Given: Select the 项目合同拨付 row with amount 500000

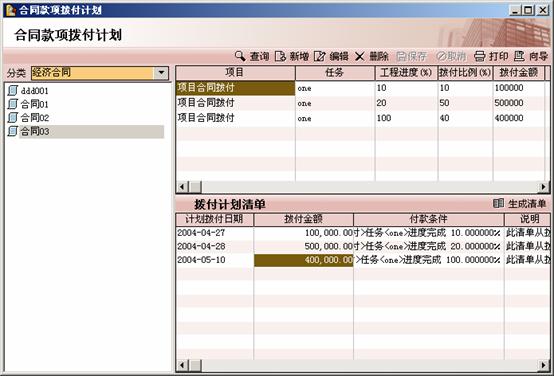Looking at the screenshot, I should click(235, 103).
